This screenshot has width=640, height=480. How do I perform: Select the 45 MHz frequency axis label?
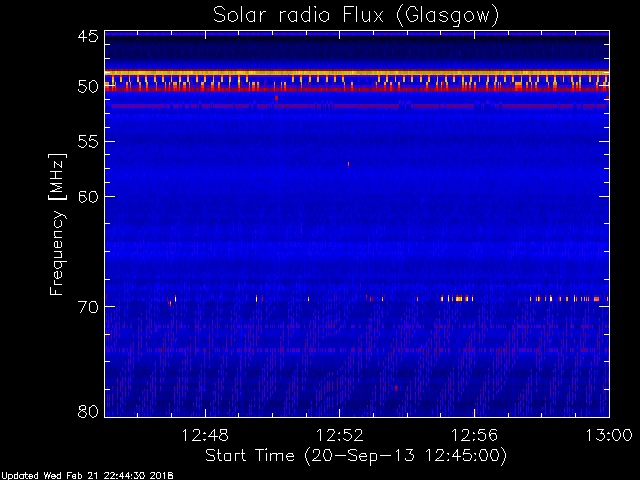88,37
